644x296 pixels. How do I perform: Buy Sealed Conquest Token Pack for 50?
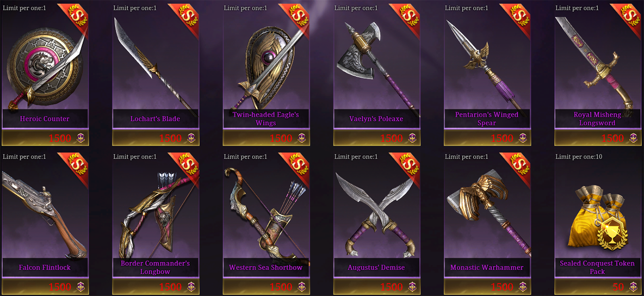597,287
